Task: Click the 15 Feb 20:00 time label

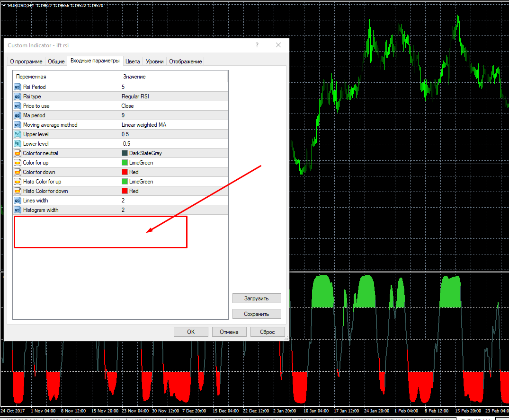Action: coord(468,411)
